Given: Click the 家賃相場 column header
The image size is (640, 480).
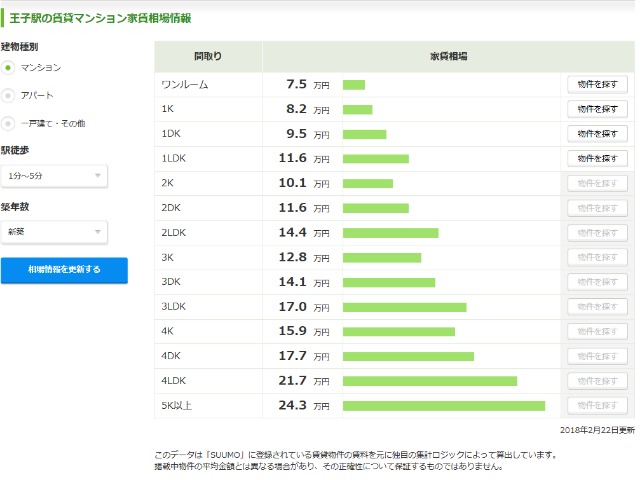Looking at the screenshot, I should coord(449,56).
